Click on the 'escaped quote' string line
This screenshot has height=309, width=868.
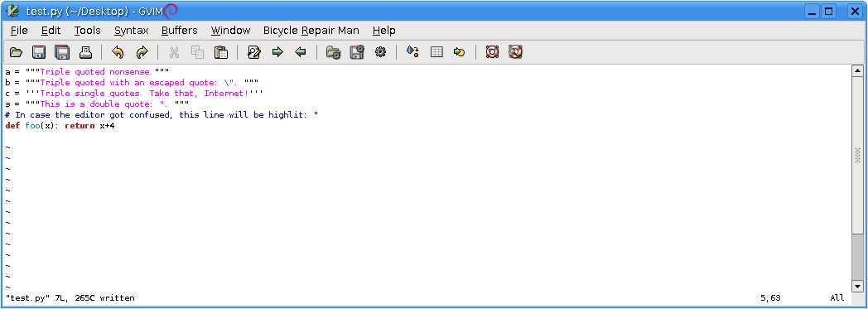click(132, 83)
